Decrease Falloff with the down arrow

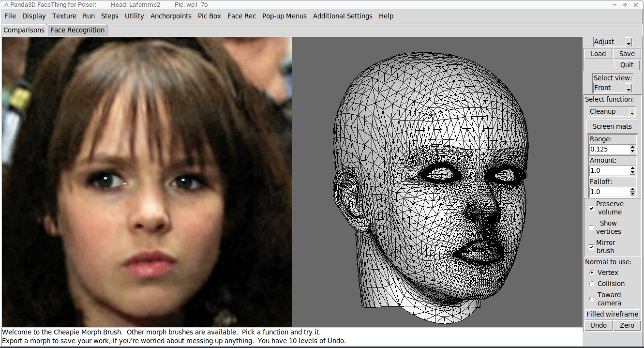[632, 194]
